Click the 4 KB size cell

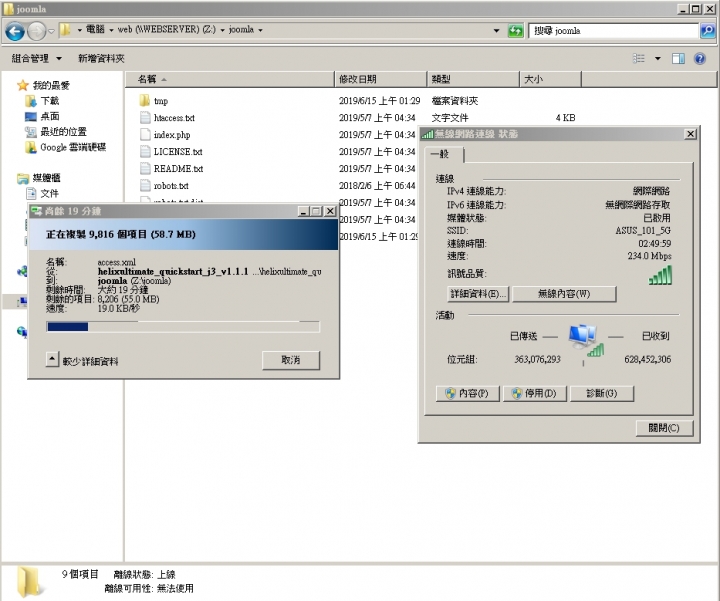coord(565,118)
